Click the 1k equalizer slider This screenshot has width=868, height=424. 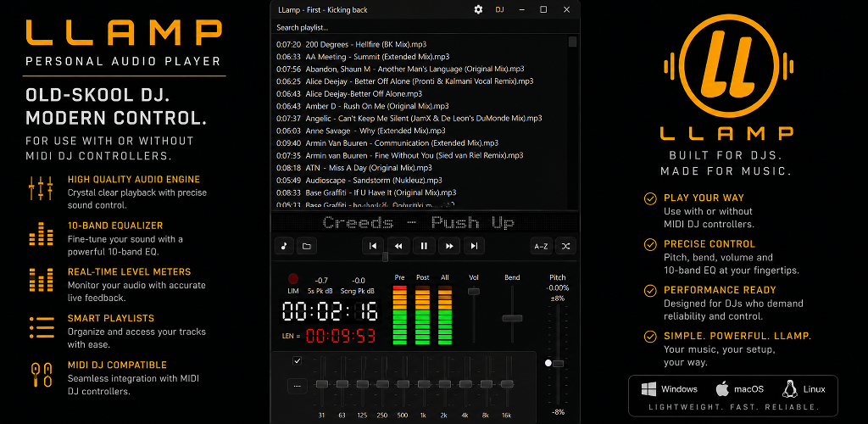(424, 383)
